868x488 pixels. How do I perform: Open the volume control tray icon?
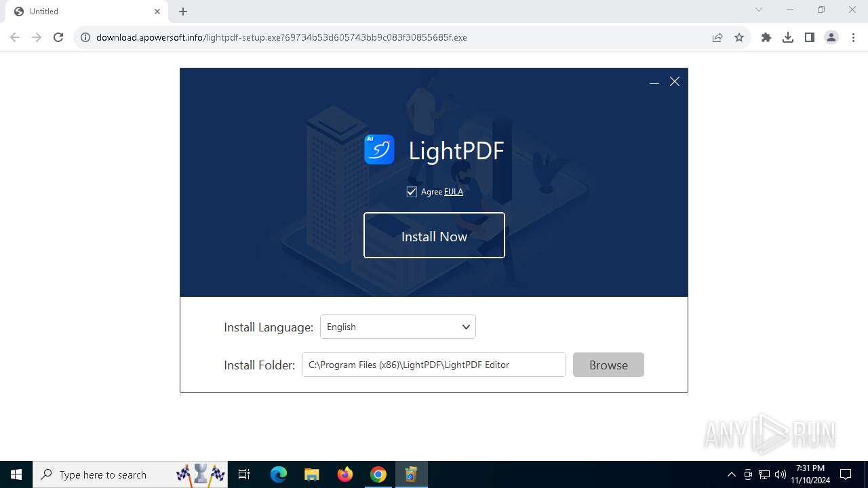[780, 474]
